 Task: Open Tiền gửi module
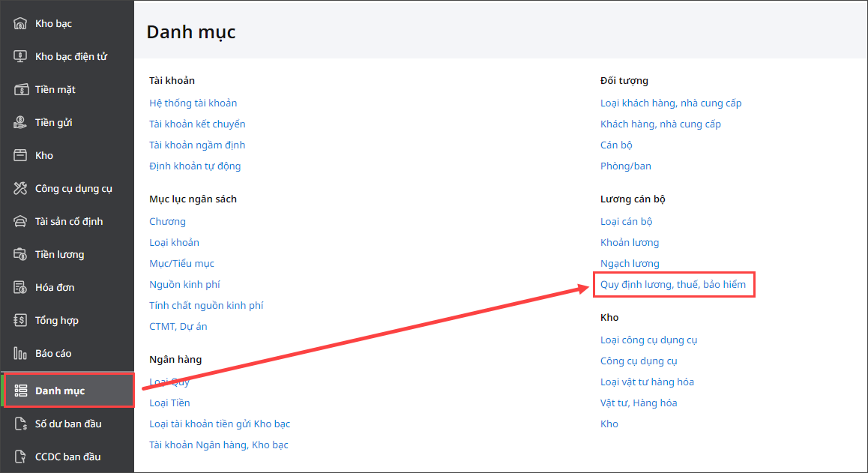54,122
